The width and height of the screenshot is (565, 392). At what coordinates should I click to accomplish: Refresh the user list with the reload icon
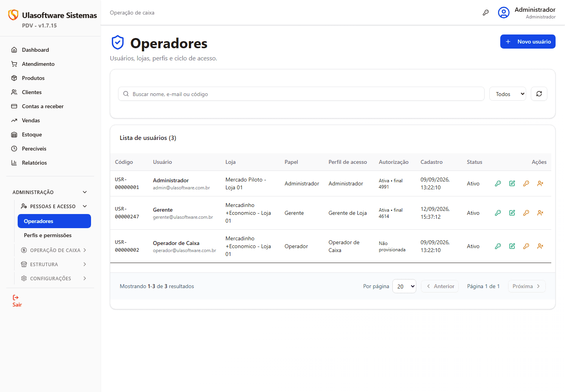539,94
